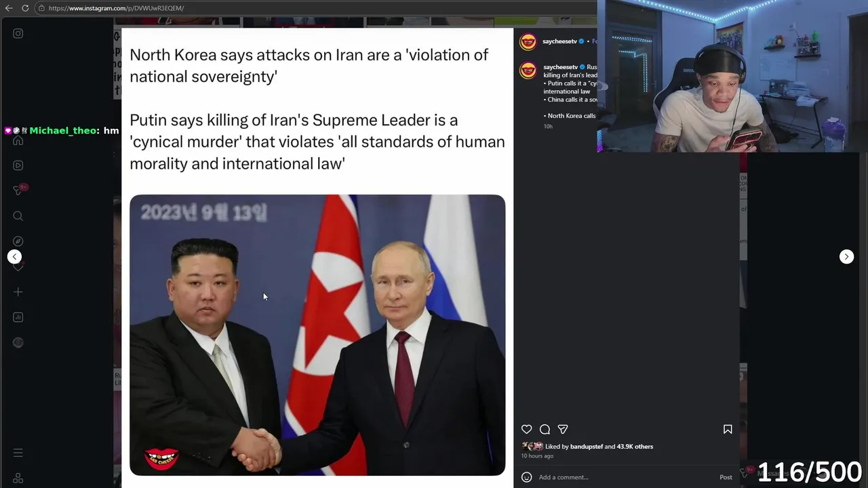
Task: Open Messages icon with notification badge
Action: pos(18,190)
